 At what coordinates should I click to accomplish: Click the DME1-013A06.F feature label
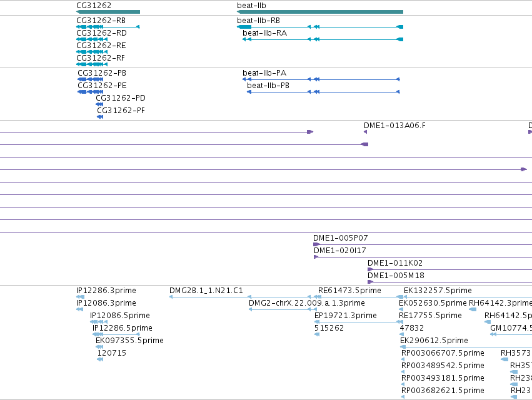[394, 126]
